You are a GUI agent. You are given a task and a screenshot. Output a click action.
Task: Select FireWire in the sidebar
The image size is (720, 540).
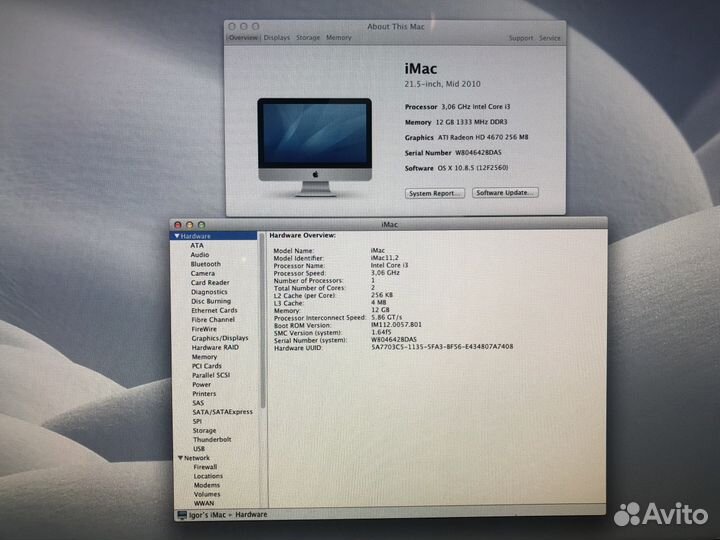(204, 329)
